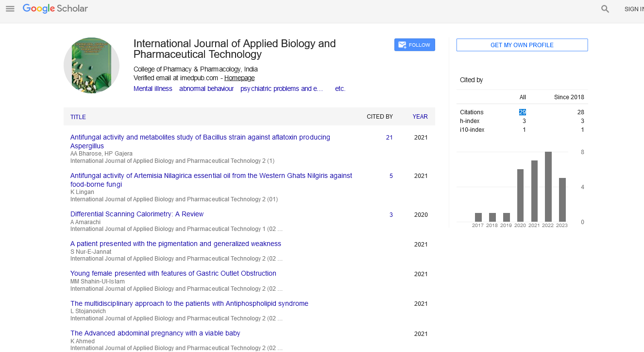Select the Mental illness interest tag
Viewport: 644px width, 352px height.
tap(153, 88)
